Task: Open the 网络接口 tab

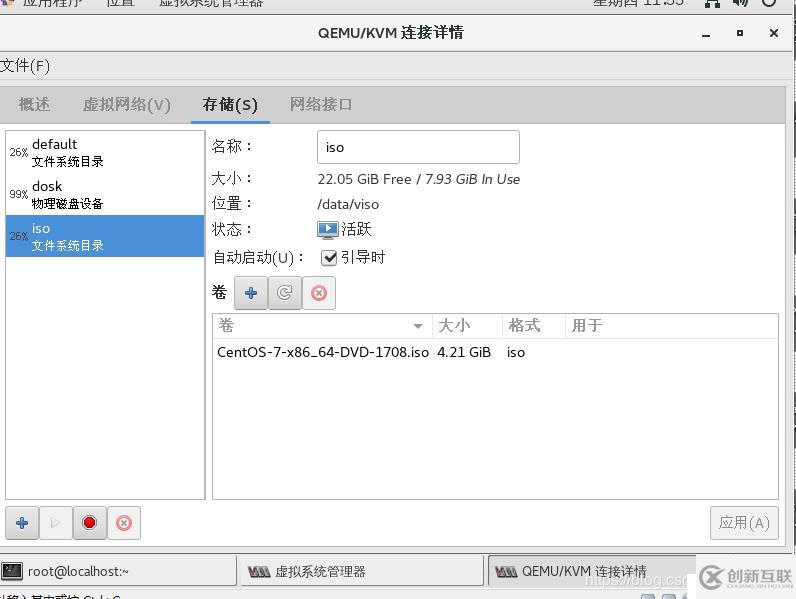Action: pos(321,105)
